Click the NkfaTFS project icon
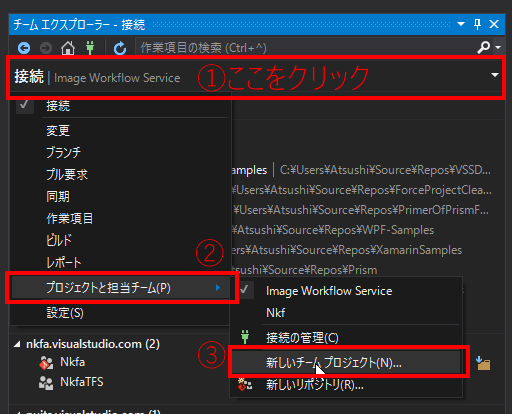Image resolution: width=512 pixels, height=414 pixels. pos(46,383)
